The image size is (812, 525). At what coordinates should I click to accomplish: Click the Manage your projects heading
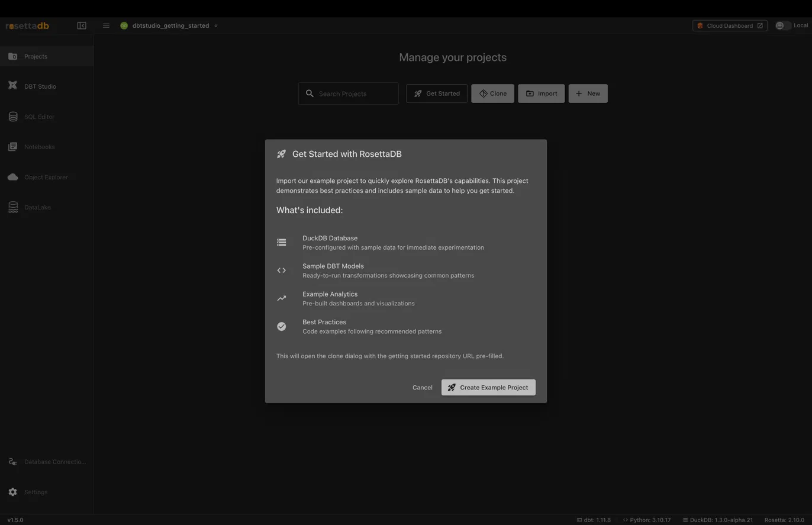tap(453, 57)
